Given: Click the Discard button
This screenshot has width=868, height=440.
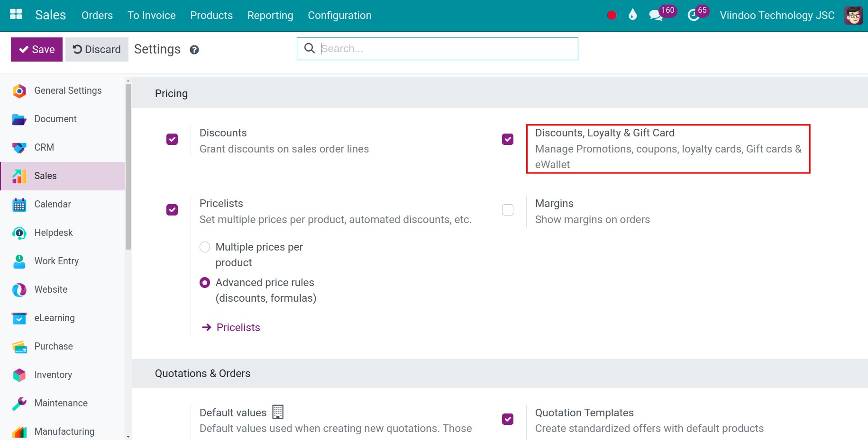Looking at the screenshot, I should coord(97,49).
